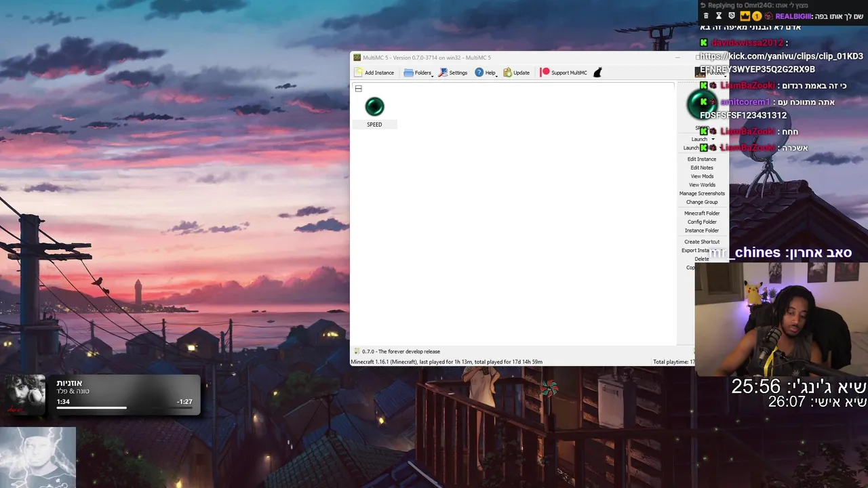Image resolution: width=868 pixels, height=488 pixels.
Task: Click the 'Total playtime' status bar text
Action: point(673,362)
